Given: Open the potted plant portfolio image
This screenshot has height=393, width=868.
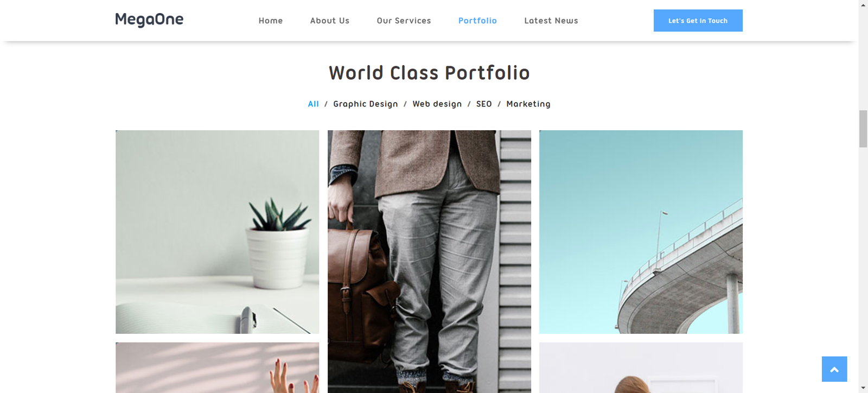Looking at the screenshot, I should pyautogui.click(x=217, y=232).
